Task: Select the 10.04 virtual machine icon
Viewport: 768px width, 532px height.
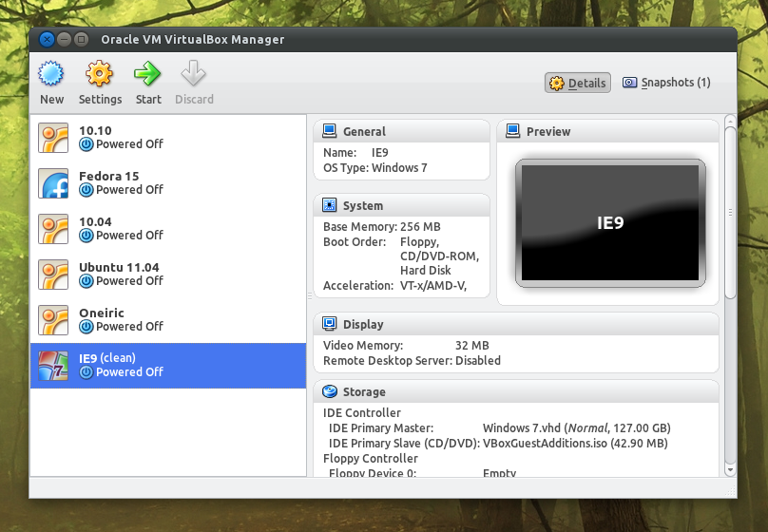Action: [53, 229]
